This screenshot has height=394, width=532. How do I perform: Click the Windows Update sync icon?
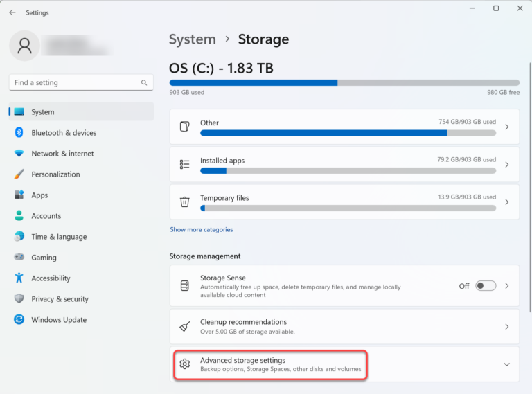pos(19,320)
